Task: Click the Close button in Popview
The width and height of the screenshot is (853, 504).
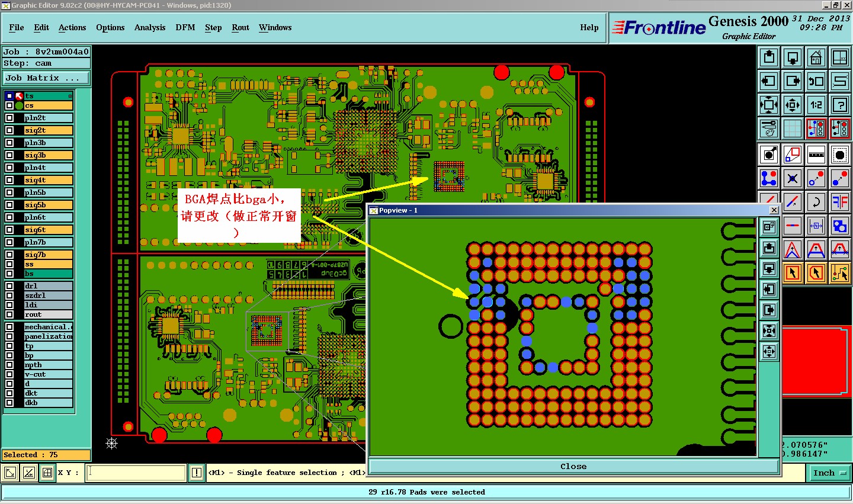Action: point(573,467)
